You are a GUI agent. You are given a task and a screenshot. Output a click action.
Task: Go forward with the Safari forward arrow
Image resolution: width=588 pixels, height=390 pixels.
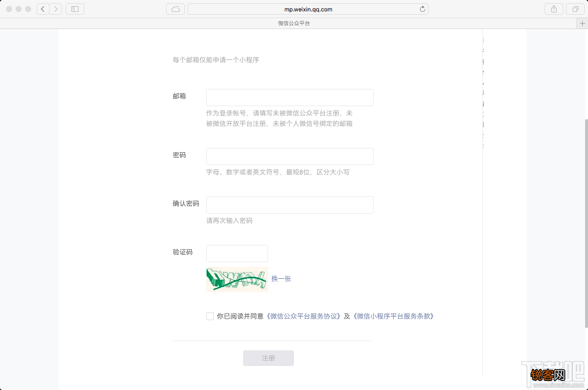point(56,9)
